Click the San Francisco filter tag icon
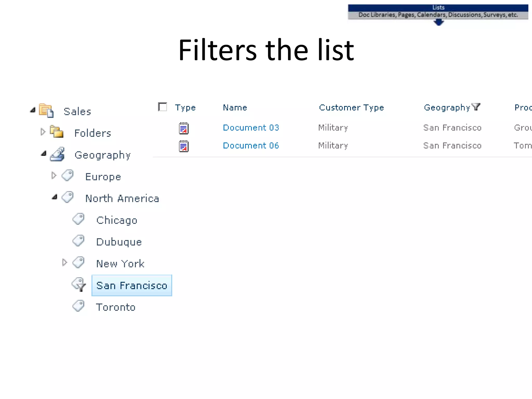Viewport: 532px width, 399px height. (x=79, y=284)
